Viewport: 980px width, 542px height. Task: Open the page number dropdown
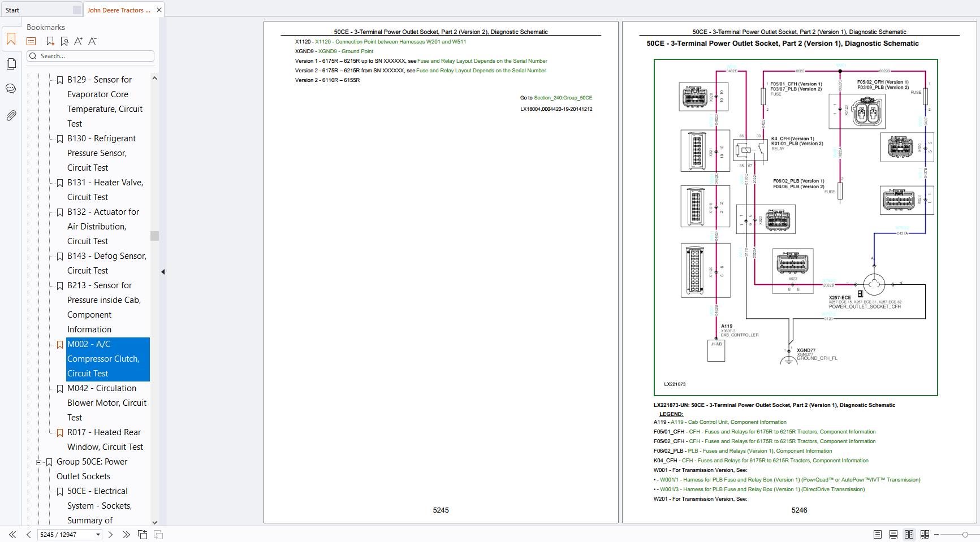point(98,535)
